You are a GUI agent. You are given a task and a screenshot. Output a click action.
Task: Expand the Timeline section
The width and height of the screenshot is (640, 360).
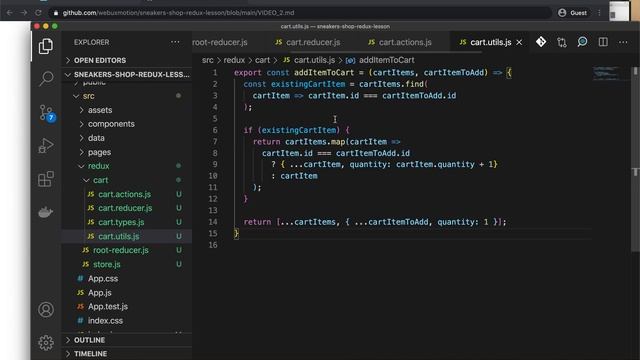127,353
